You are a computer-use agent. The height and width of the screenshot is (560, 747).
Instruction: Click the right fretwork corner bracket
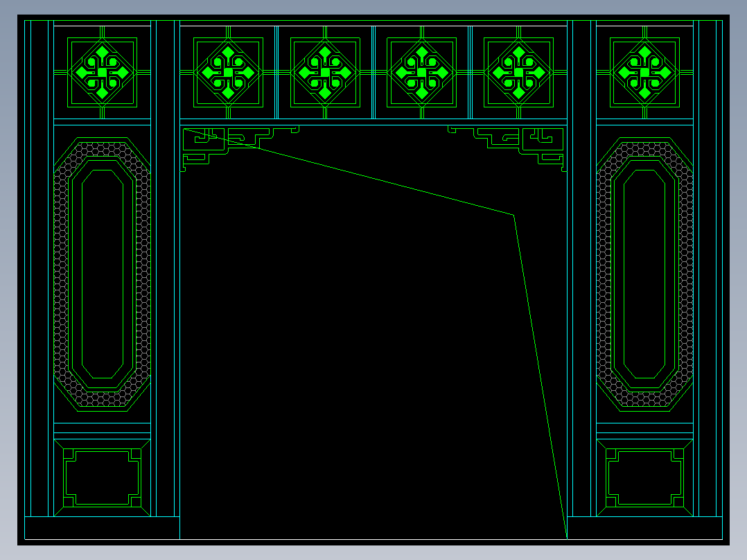(507, 149)
